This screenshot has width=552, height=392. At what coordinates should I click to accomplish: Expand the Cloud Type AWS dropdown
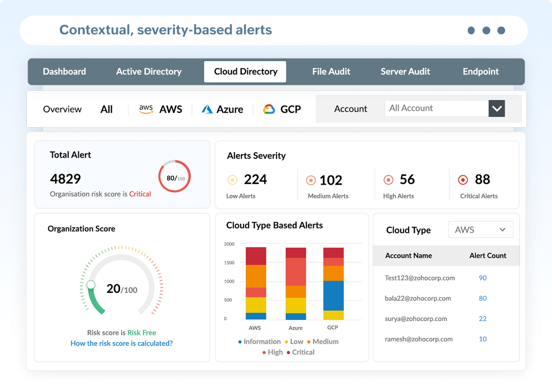point(481,230)
